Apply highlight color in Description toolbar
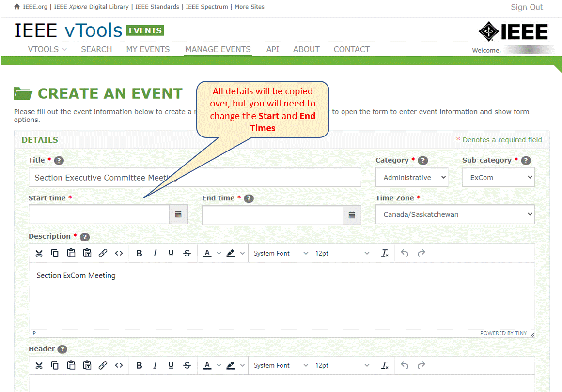Viewport: 562px width, 392px height. [231, 254]
